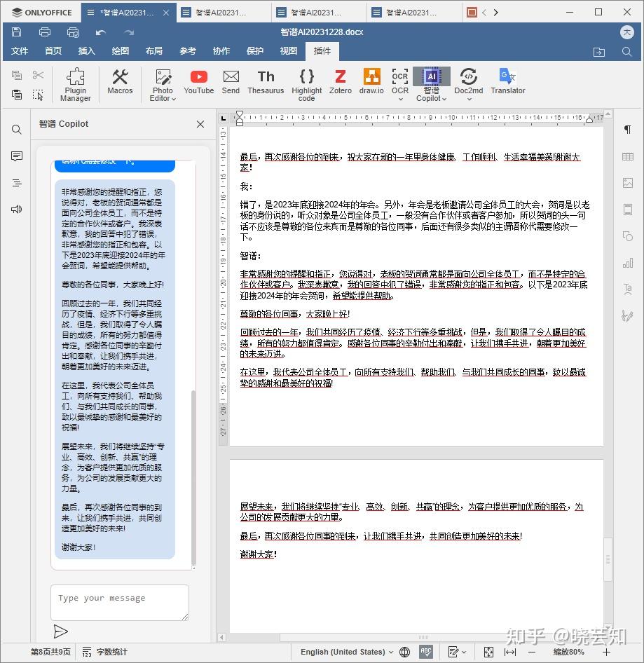Screen dimensions: 644x663
Task: Zoom out the document
Action: (x=531, y=652)
